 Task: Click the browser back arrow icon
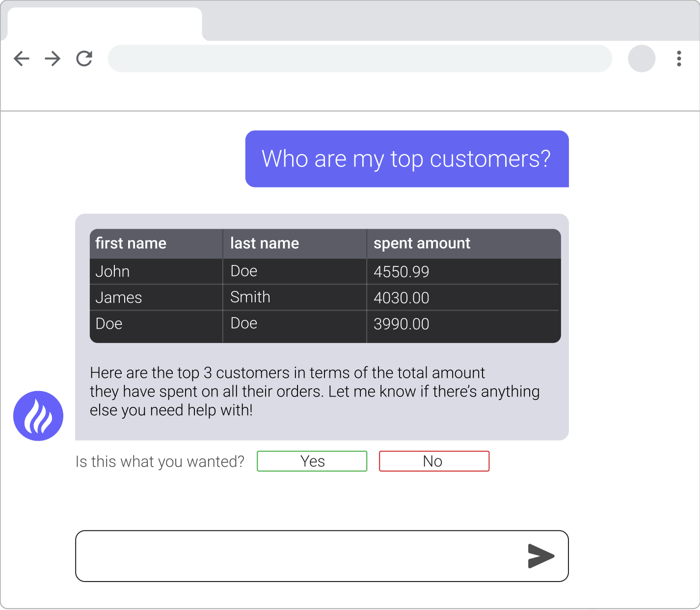click(22, 58)
